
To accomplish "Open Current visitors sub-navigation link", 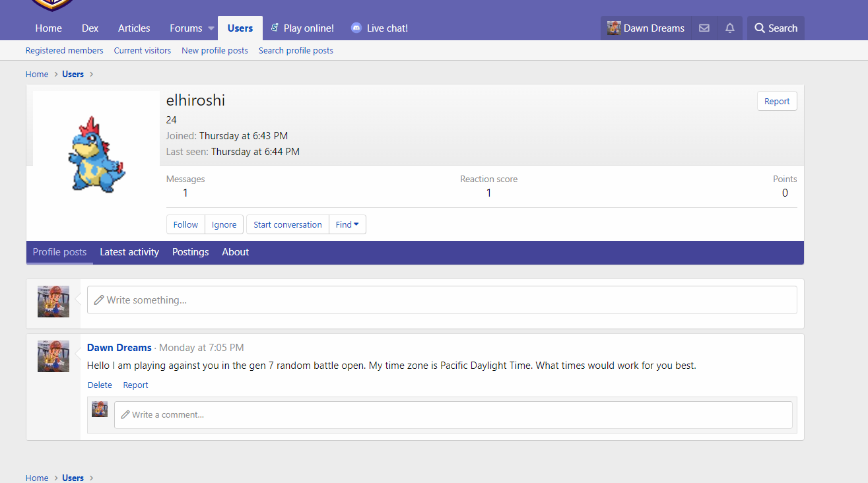I will 143,51.
